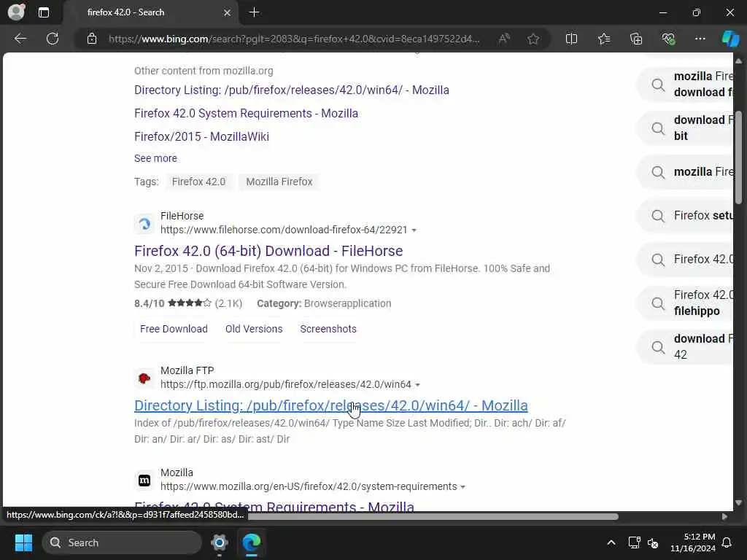Open Firefox 42.0 System Requirements sublink
Viewport: 747px width, 560px height.
[246, 113]
